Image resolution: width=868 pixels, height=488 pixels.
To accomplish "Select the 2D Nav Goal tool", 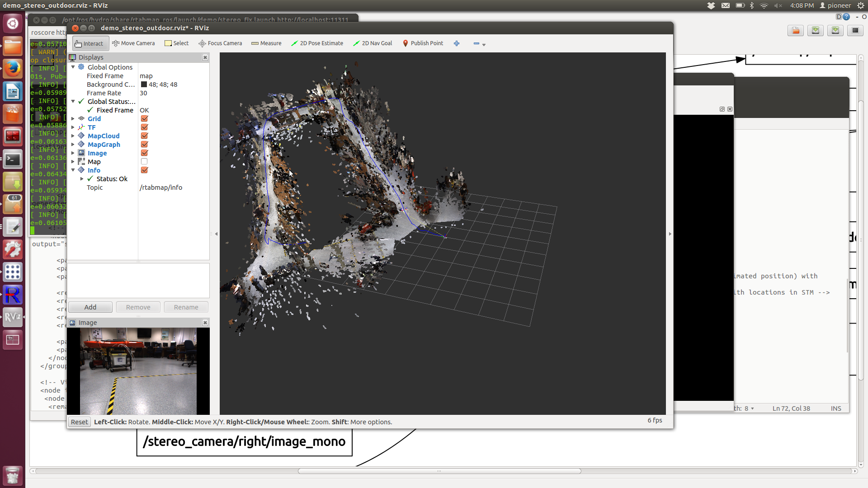I will coord(373,43).
